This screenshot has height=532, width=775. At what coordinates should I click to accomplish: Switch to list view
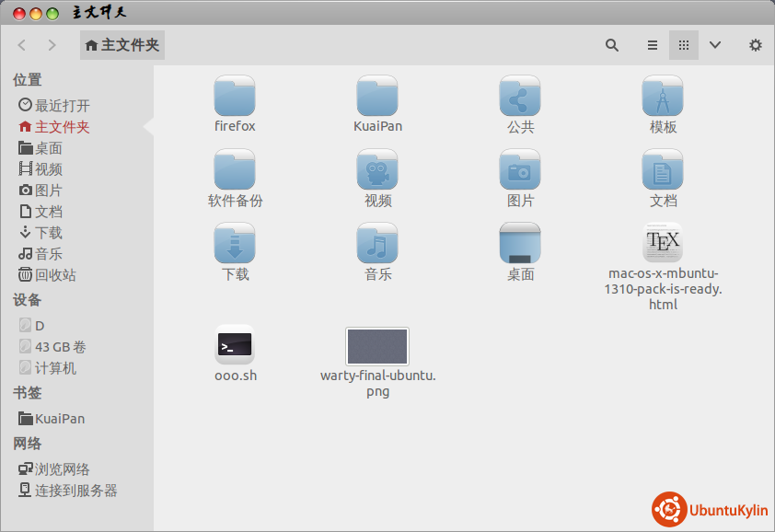pyautogui.click(x=652, y=45)
